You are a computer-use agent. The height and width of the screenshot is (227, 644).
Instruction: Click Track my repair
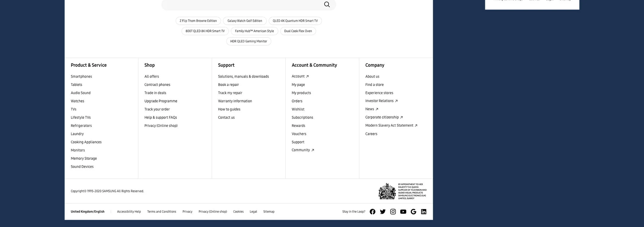[230, 93]
